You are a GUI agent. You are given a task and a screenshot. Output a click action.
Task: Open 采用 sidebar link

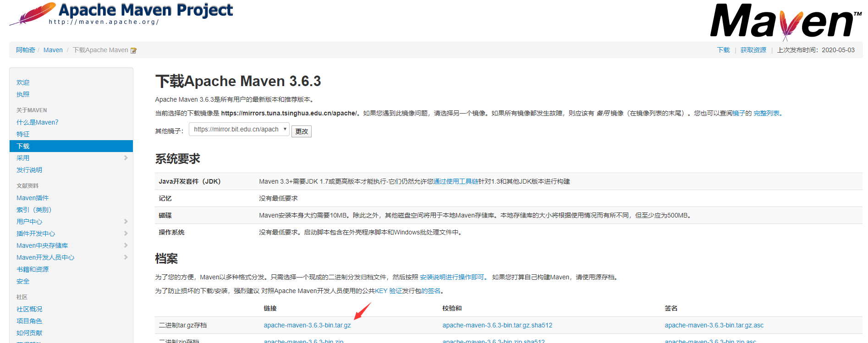[23, 158]
